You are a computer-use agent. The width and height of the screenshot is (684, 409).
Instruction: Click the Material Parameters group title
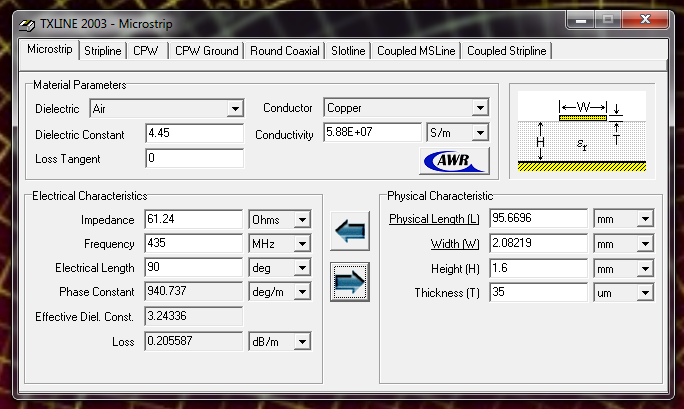(x=79, y=85)
